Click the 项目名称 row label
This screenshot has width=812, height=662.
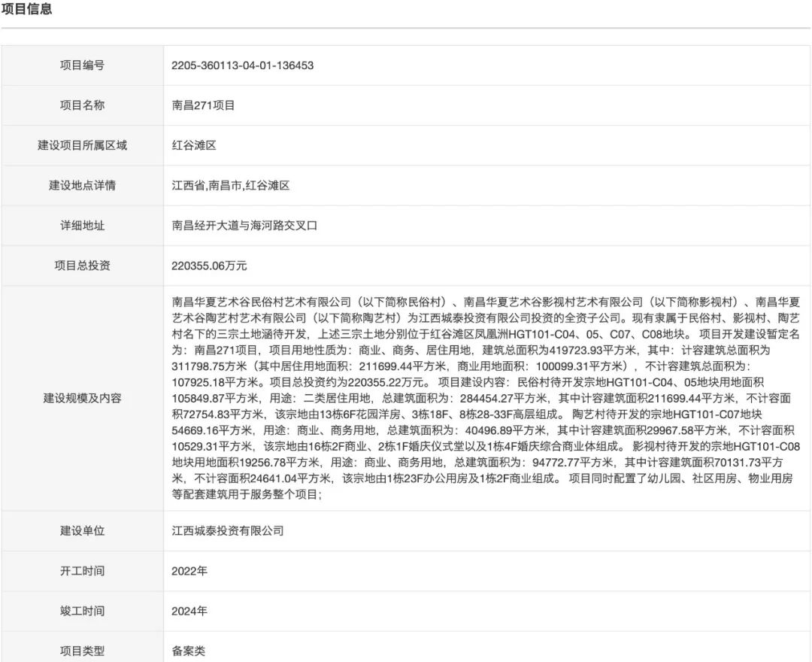(x=81, y=105)
